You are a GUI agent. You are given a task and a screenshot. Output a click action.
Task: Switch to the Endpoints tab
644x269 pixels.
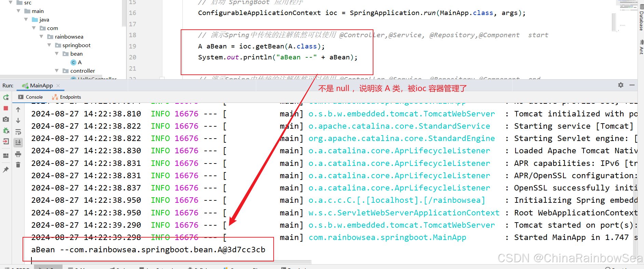(67, 97)
